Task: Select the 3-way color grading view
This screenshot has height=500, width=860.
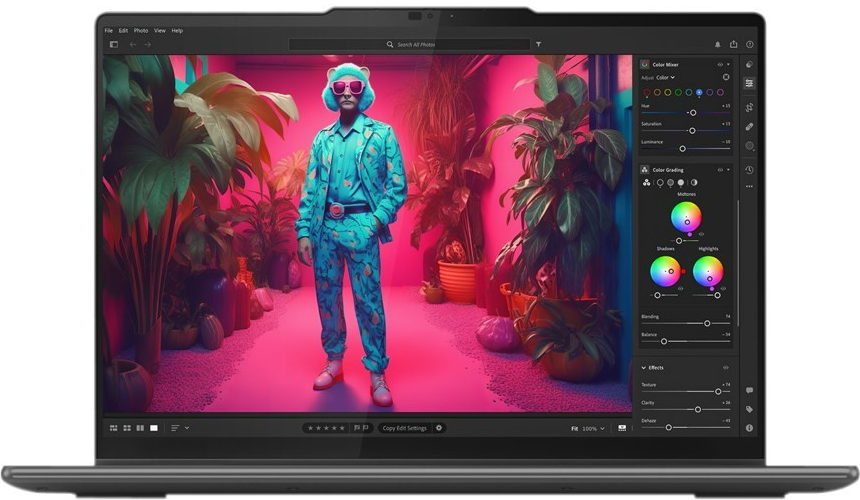Action: coord(647,183)
